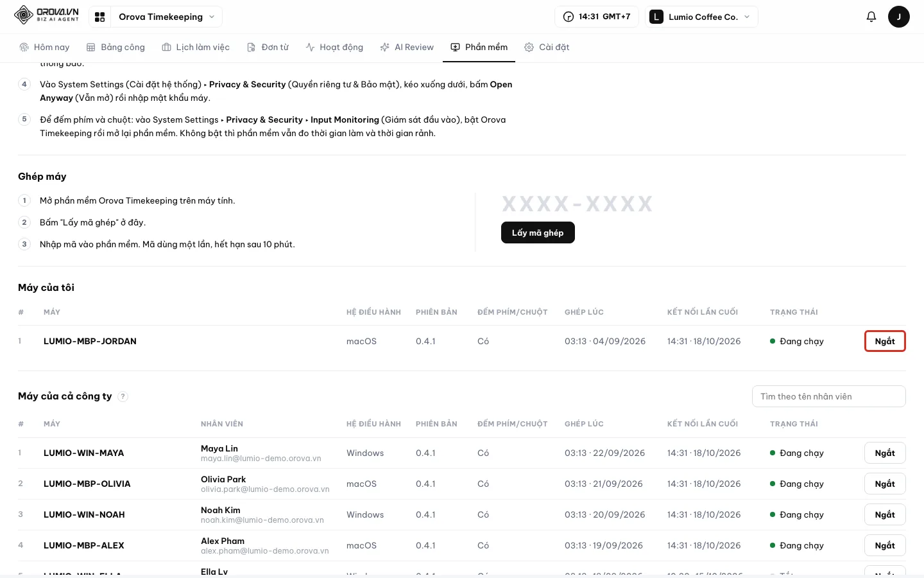The height and width of the screenshot is (578, 924).
Task: Select the LUMIO-WIN-MAYA machine name
Action: tap(84, 453)
